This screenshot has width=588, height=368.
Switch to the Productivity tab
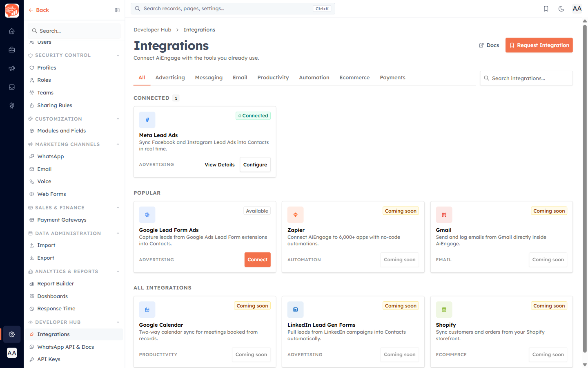click(x=273, y=78)
